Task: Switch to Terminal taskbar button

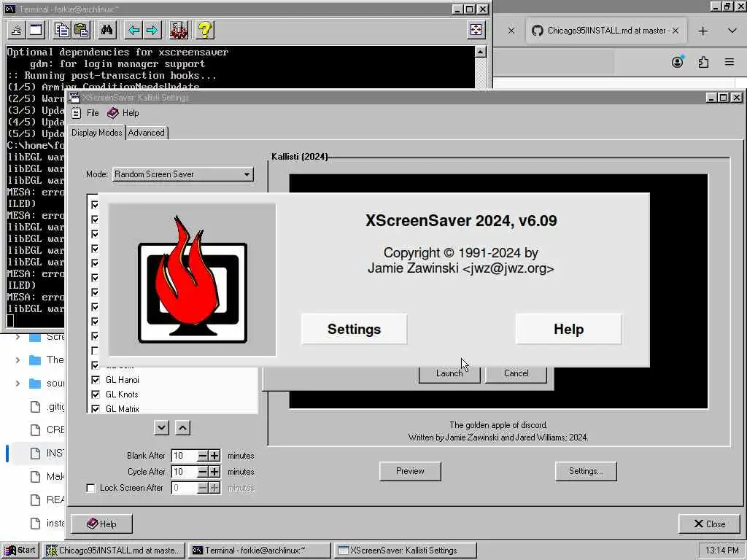Action: [260, 550]
